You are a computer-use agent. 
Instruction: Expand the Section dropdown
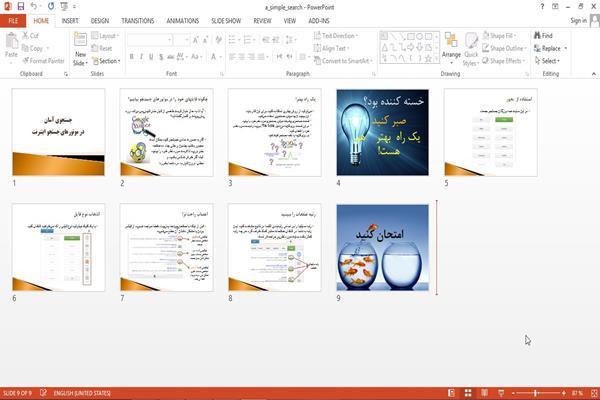pos(106,61)
